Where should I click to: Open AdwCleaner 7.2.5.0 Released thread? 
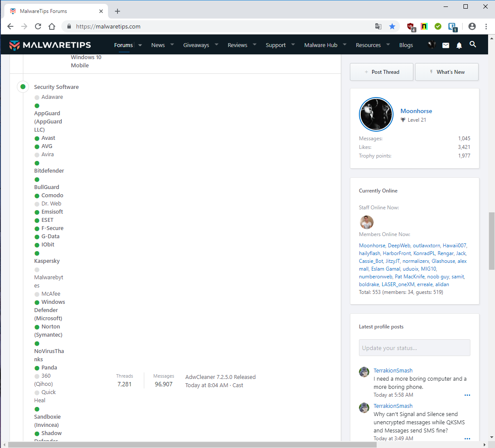pos(220,377)
